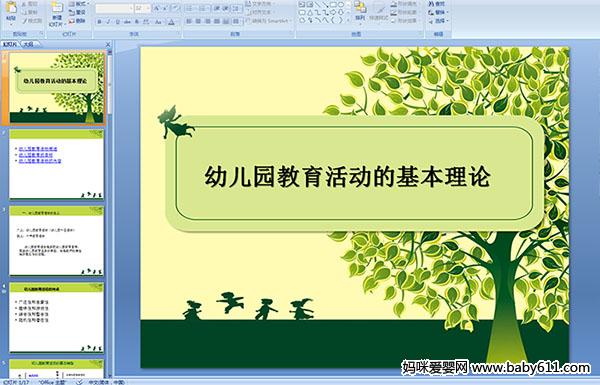The image size is (600, 385).
Task: Open the font size dropdown
Action: pos(148,8)
